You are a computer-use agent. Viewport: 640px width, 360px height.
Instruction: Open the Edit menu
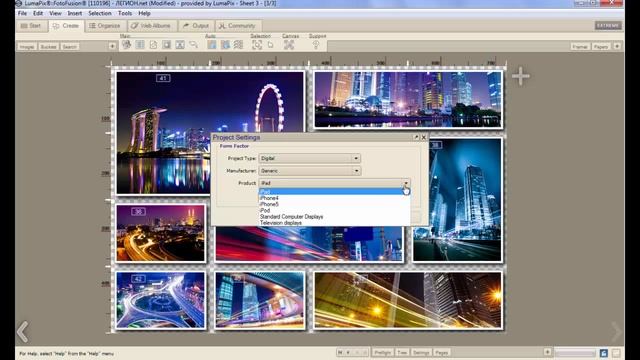(38, 13)
